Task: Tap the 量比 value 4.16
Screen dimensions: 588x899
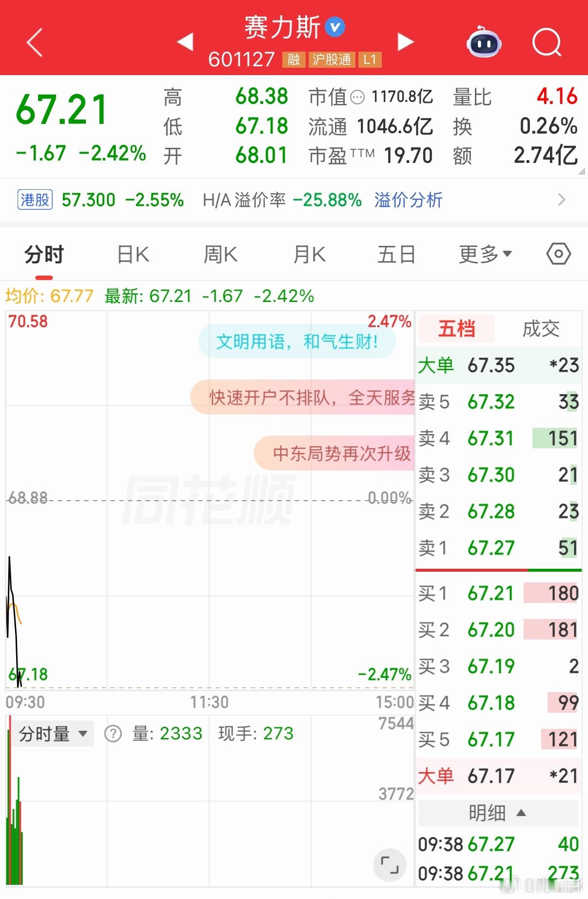Action: click(x=557, y=97)
